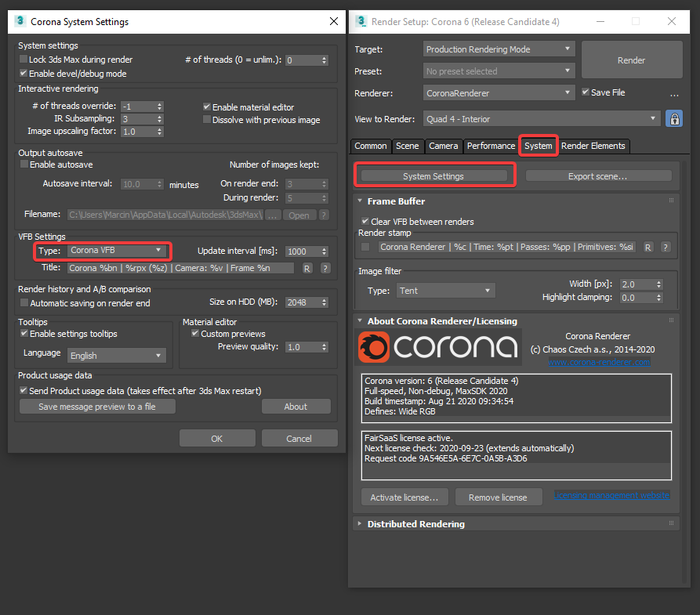Click the Render stamp text field
Screen dimensions: 700x615
[x=507, y=247]
